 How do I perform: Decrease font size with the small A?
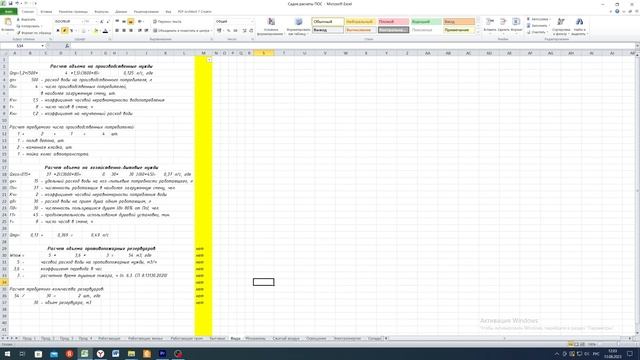tap(108, 21)
